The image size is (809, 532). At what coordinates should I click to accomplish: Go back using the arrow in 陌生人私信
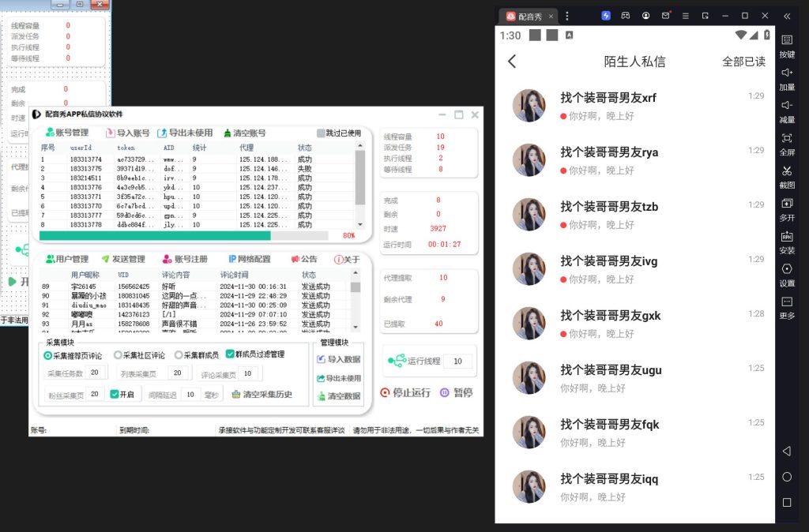coord(512,62)
